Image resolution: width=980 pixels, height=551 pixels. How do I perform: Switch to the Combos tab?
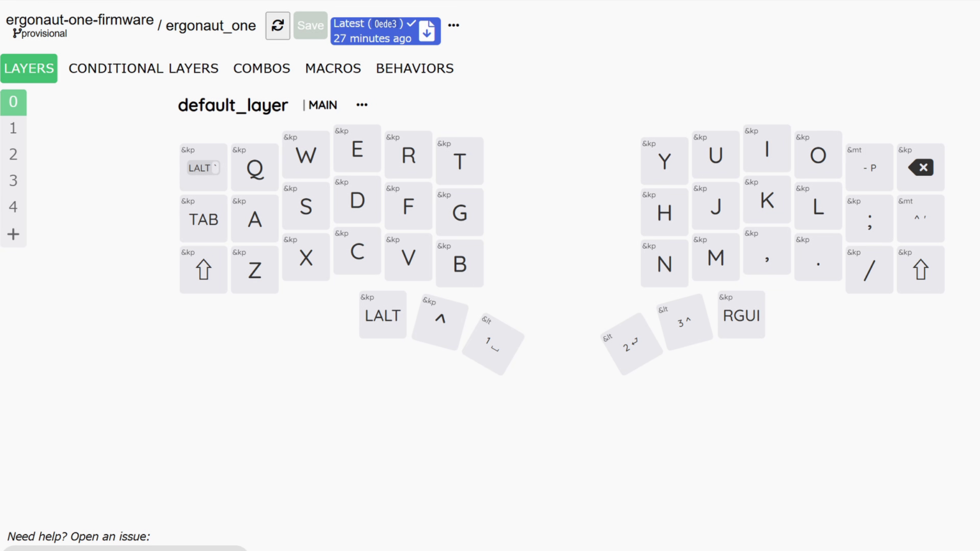[x=262, y=68]
